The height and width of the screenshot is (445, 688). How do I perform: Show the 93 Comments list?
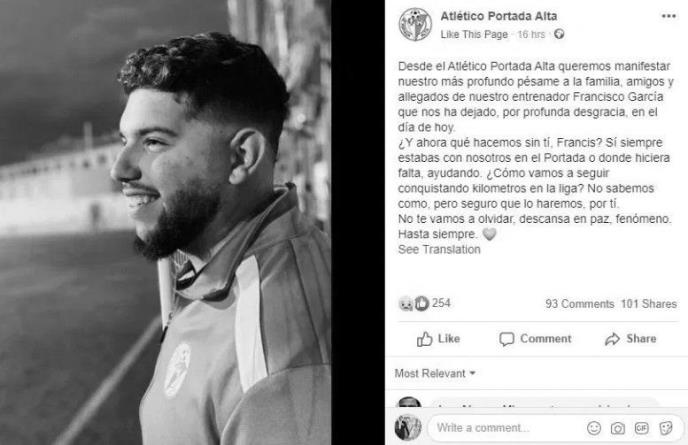click(579, 304)
